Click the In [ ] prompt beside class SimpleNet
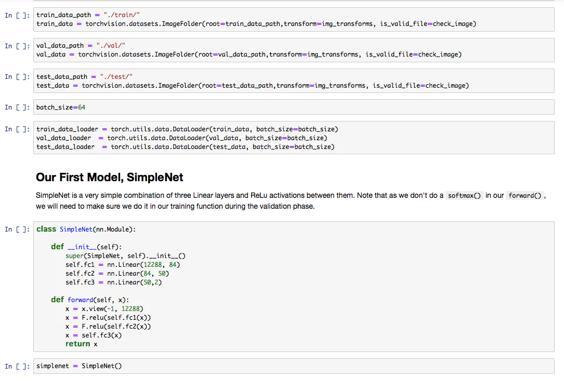 tap(17, 229)
